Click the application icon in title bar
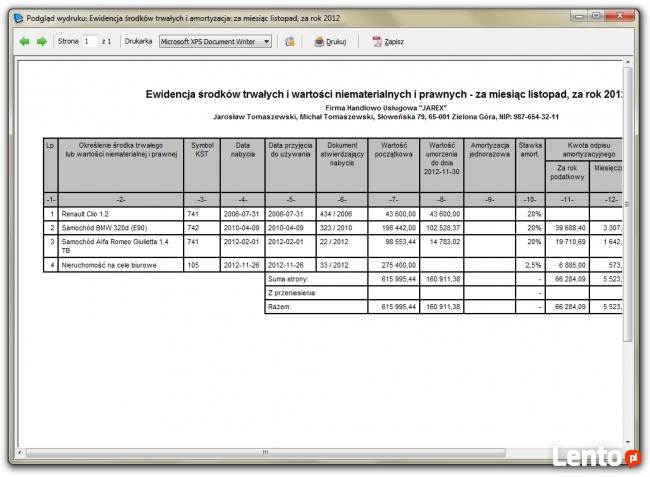Viewport: 650px width, 477px height. coord(18,18)
